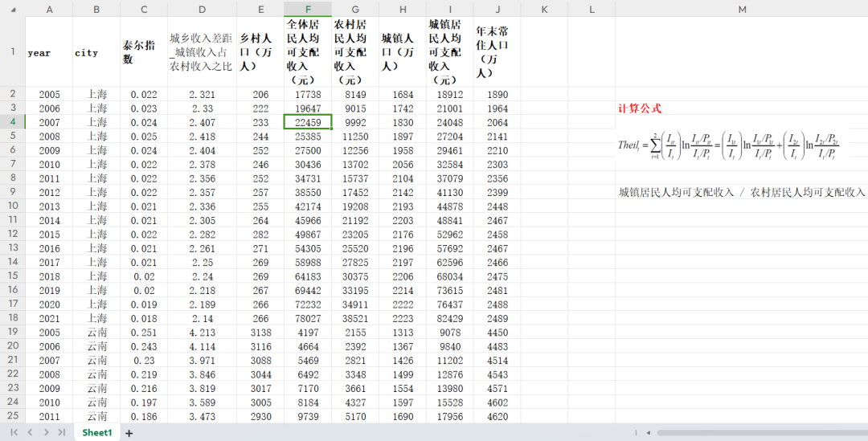This screenshot has height=441, width=868.
Task: Select cell containing 2.321
Action: (x=202, y=94)
